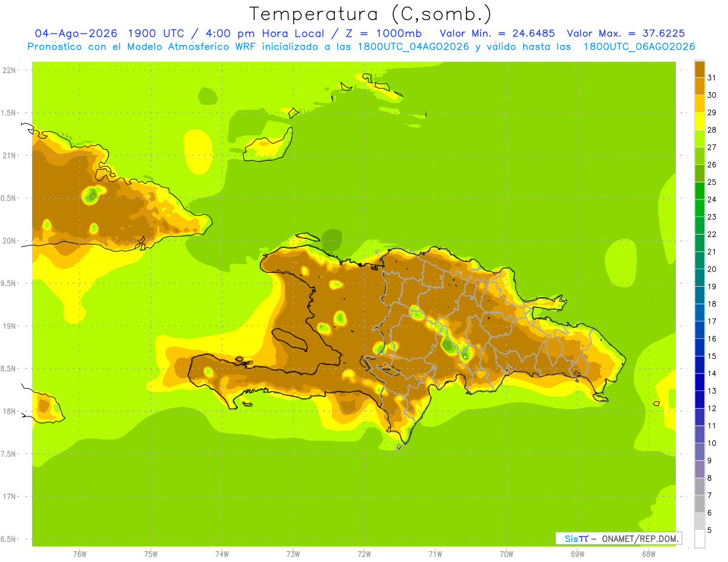
Task: Click the "75W" longitude label
Action: pos(151,554)
